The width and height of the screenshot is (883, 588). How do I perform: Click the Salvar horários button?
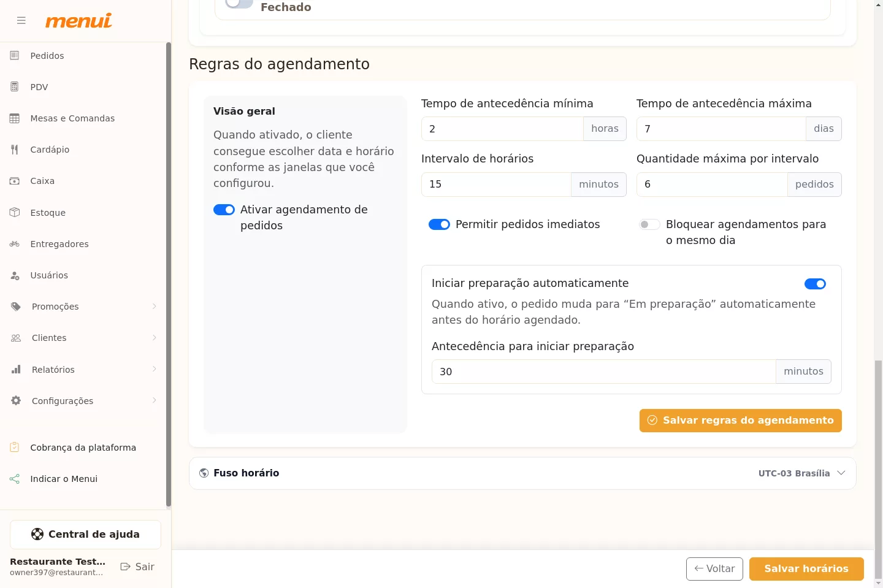pos(806,569)
